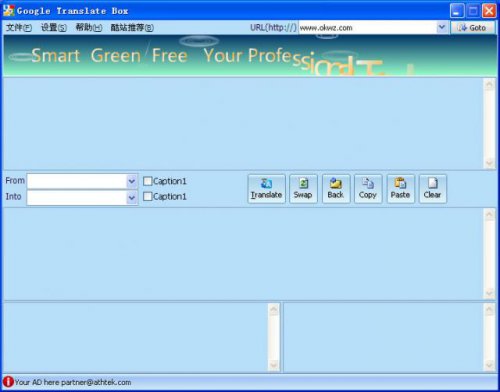Close the Google Translate Box window
Viewport: 500px width, 392px height.
click(489, 11)
